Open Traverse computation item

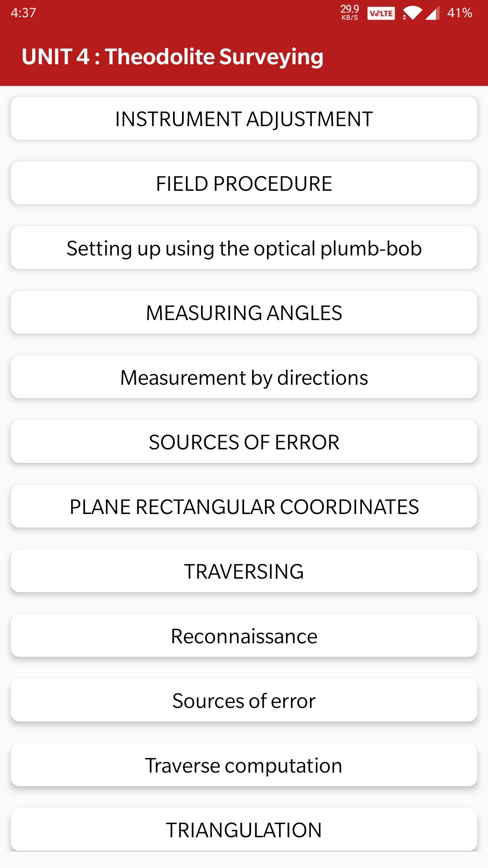pos(244,765)
